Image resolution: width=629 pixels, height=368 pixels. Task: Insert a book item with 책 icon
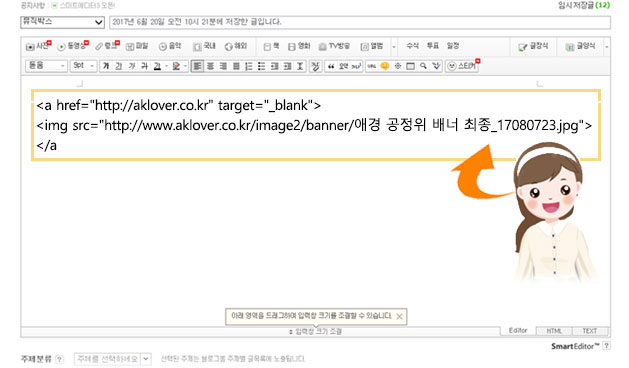[x=272, y=46]
